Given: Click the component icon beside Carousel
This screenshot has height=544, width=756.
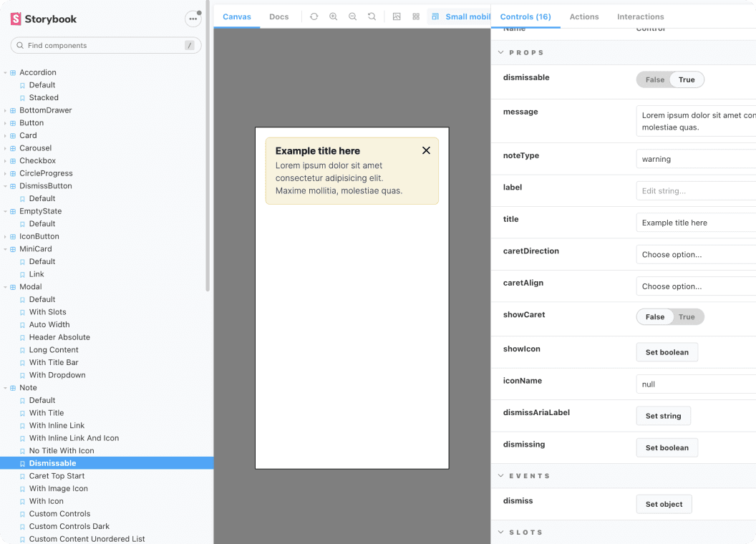Looking at the screenshot, I should (x=13, y=148).
